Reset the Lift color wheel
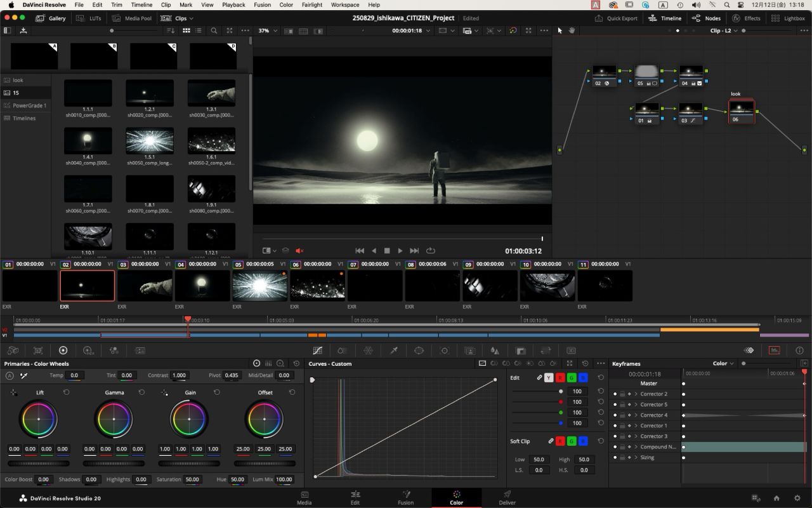Screen dimensions: 812x508 pyautogui.click(x=66, y=392)
